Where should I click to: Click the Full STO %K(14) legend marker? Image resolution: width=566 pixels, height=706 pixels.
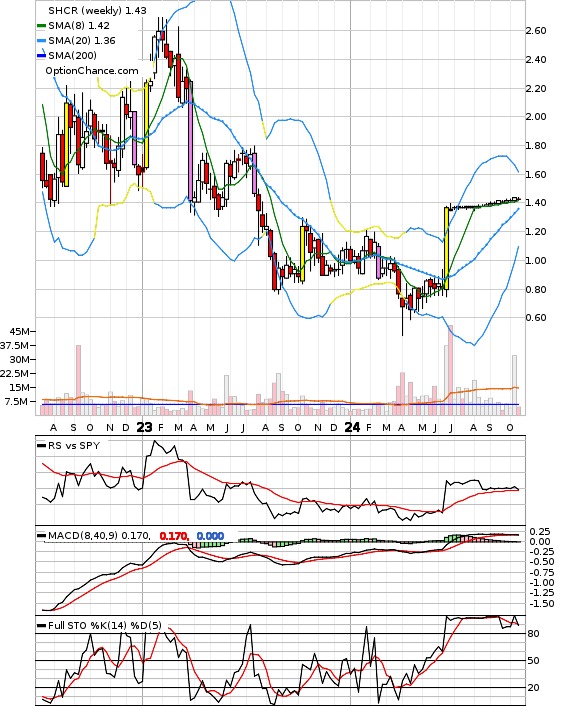tap(41, 625)
